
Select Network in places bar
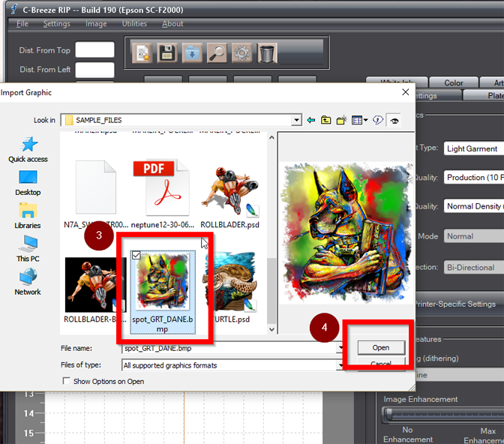(x=28, y=282)
